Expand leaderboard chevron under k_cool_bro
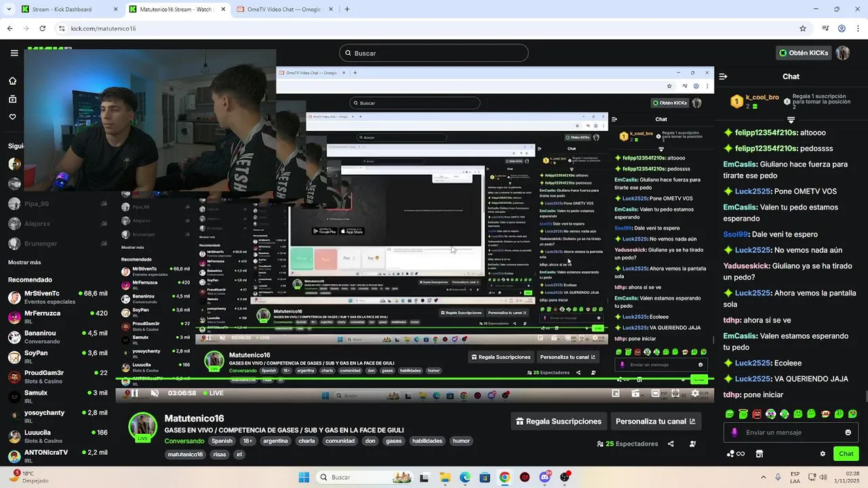Image resolution: width=868 pixels, height=488 pixels. (791, 121)
